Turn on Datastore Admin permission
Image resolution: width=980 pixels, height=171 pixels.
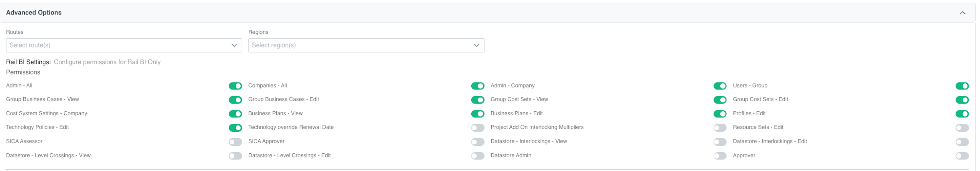pos(720,156)
